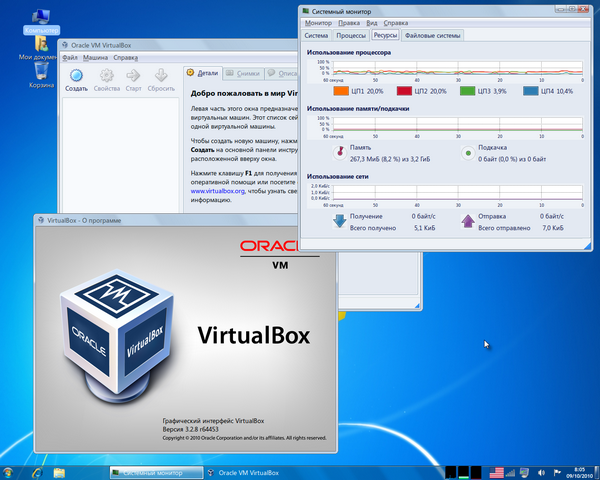The width and height of the screenshot is (600, 480).
Task: Open the Справка menu in VirtualBox
Action: [126, 58]
